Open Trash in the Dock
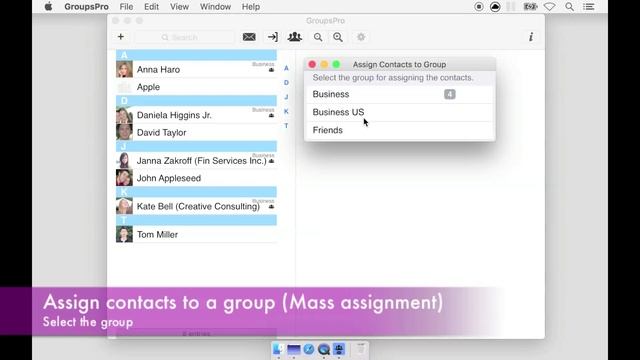Viewport: 640px width, 360px height. click(360, 349)
